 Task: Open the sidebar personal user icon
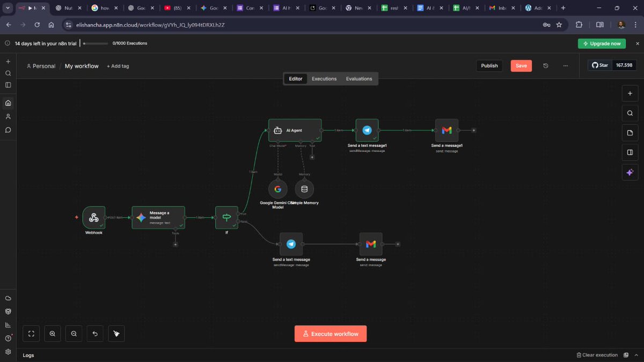(8, 116)
